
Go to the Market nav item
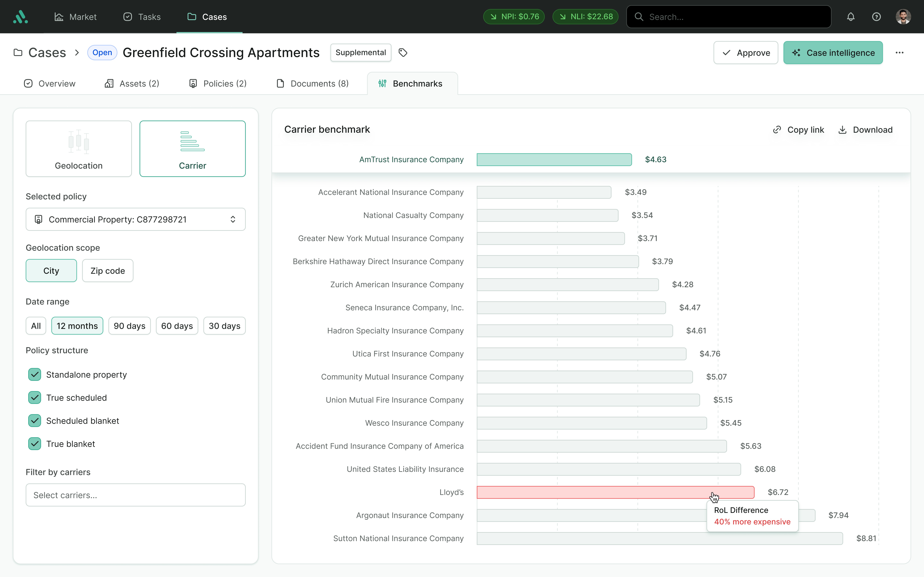click(75, 17)
